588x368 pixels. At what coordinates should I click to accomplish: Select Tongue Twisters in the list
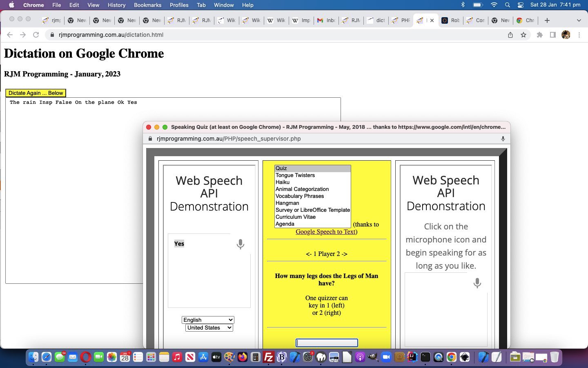tap(313, 175)
